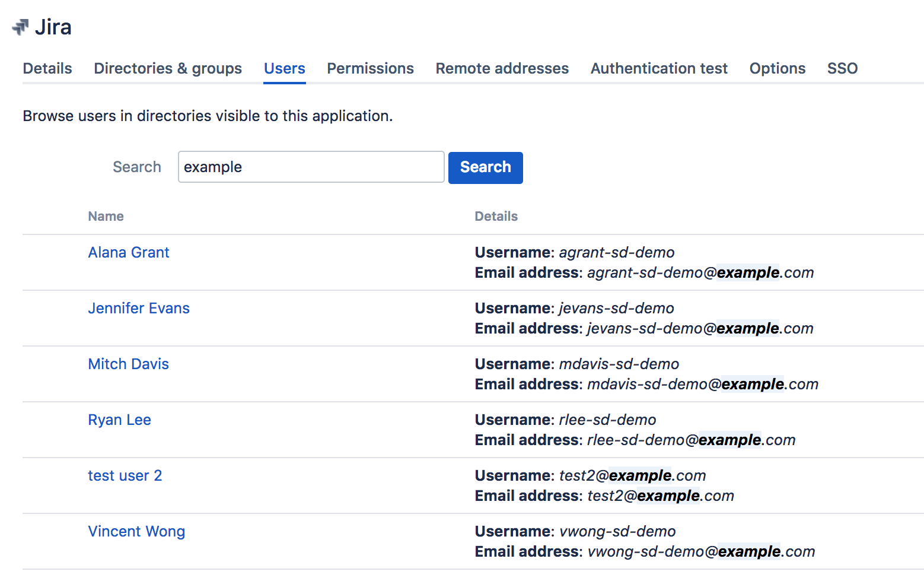
Task: Select Vincent Wong from results
Action: point(136,532)
